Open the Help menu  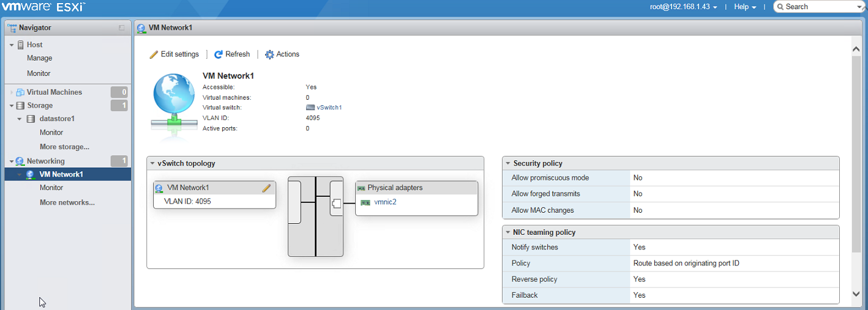(745, 7)
